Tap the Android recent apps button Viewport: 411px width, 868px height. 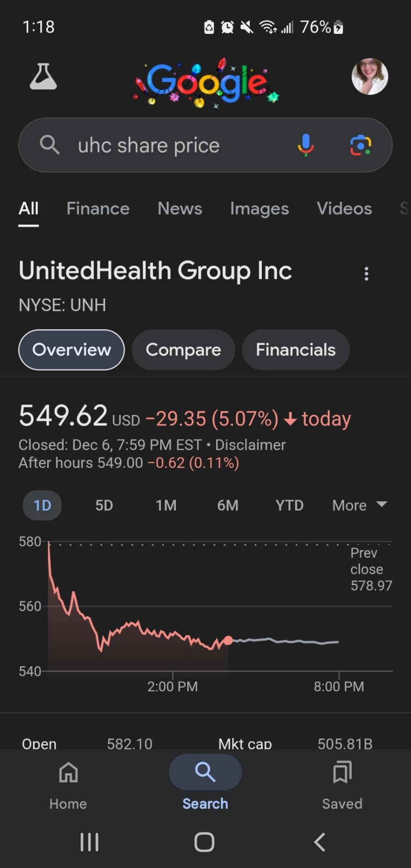90,842
